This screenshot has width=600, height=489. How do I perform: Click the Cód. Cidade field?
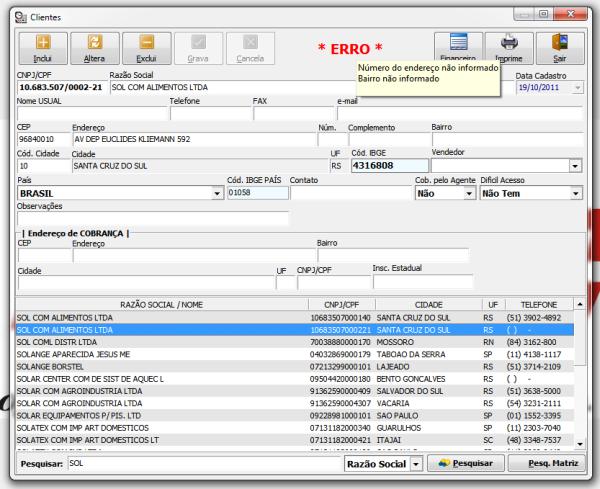[44, 166]
